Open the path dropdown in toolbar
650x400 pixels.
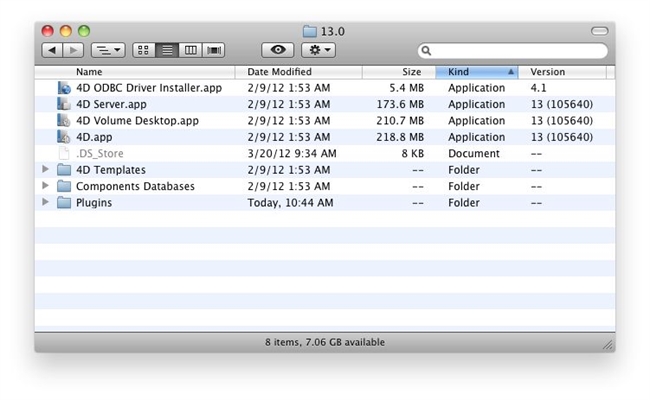pyautogui.click(x=107, y=50)
